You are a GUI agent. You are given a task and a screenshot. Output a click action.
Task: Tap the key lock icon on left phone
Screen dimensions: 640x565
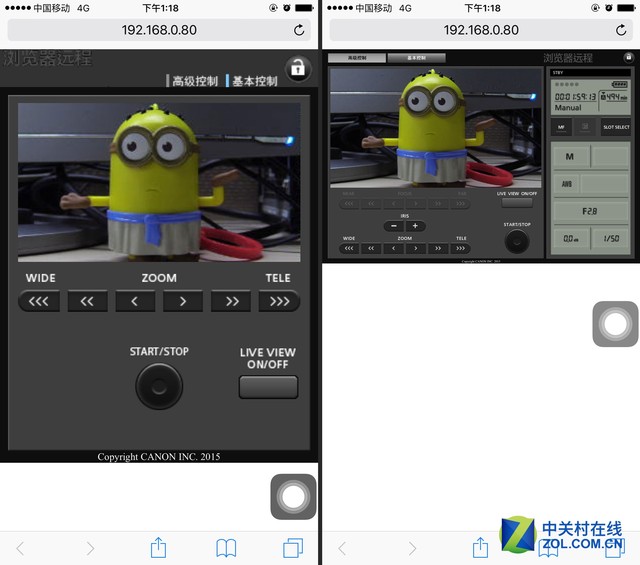click(297, 68)
